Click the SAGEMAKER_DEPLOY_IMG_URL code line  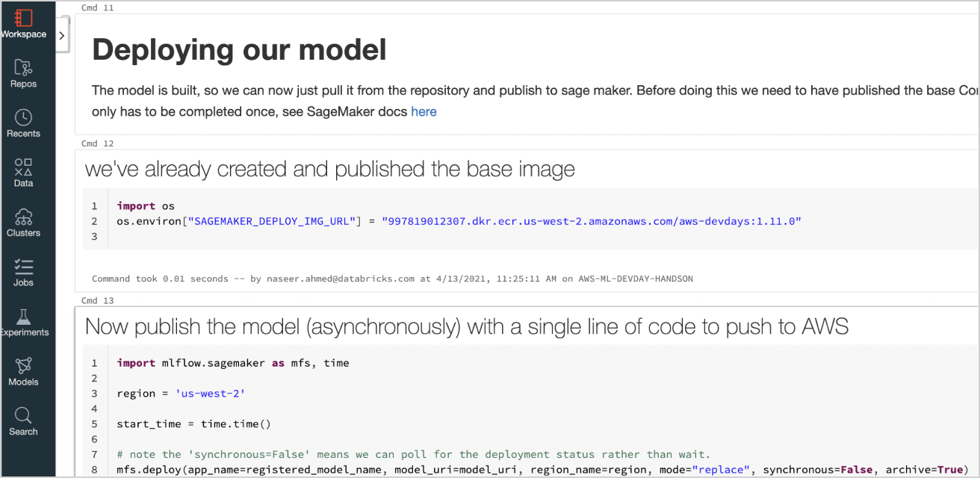point(459,222)
